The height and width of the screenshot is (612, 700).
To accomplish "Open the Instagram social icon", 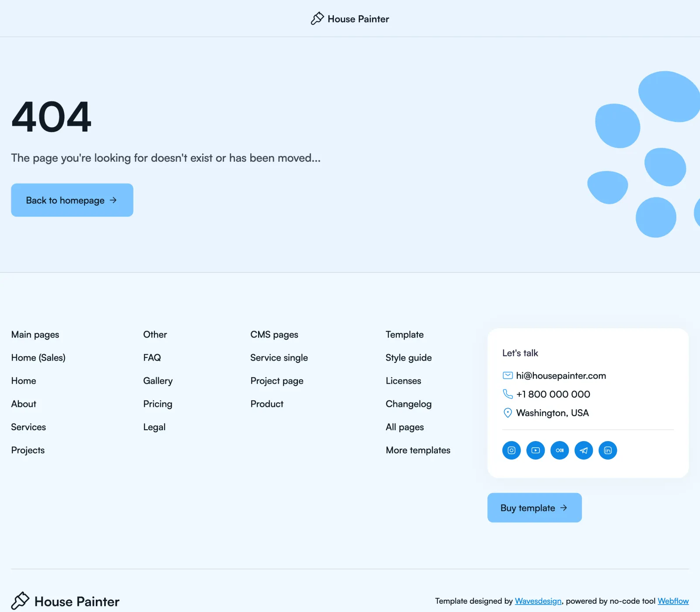I will point(511,450).
